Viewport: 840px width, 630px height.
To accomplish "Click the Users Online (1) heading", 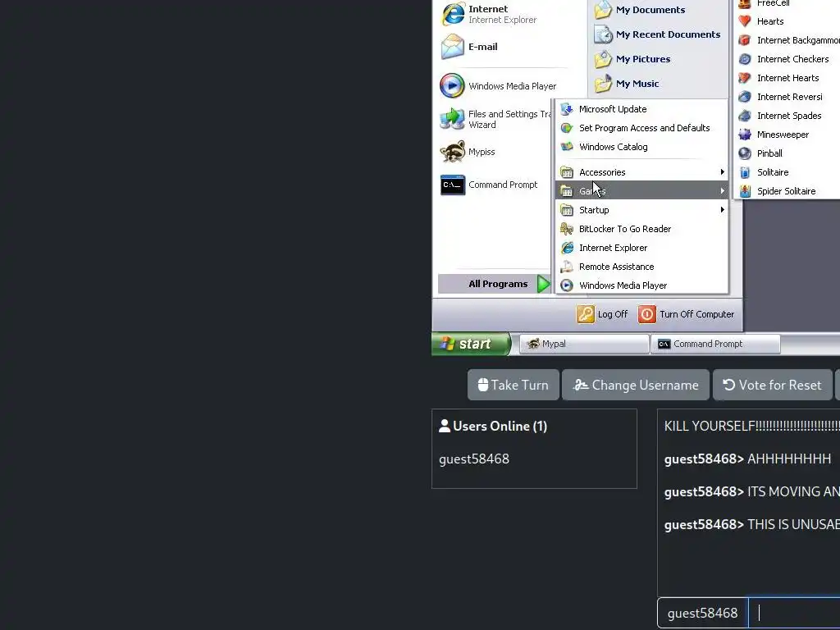I will click(493, 427).
